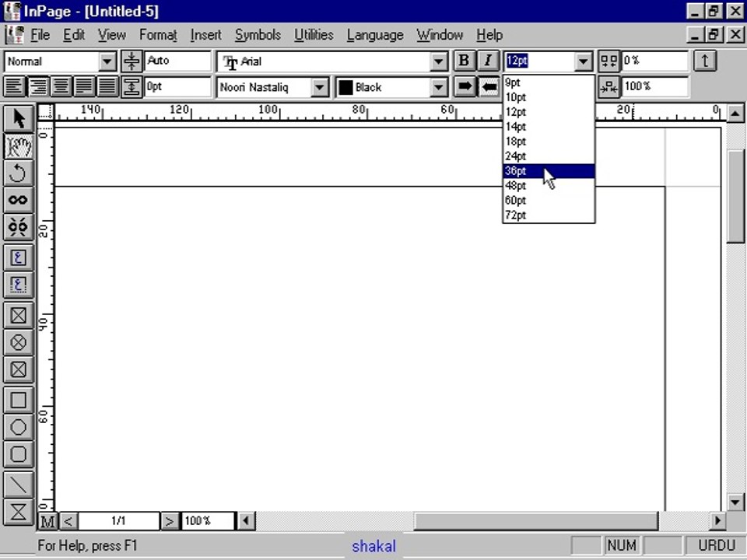Select the unlink chain tool
Screen dimensions: 747x560
coord(18,226)
